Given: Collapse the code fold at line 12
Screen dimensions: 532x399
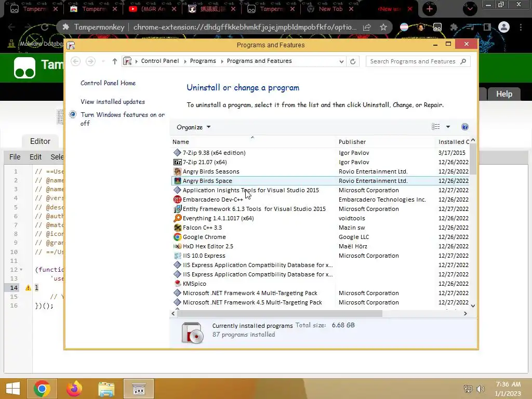Looking at the screenshot, I should tap(21, 270).
